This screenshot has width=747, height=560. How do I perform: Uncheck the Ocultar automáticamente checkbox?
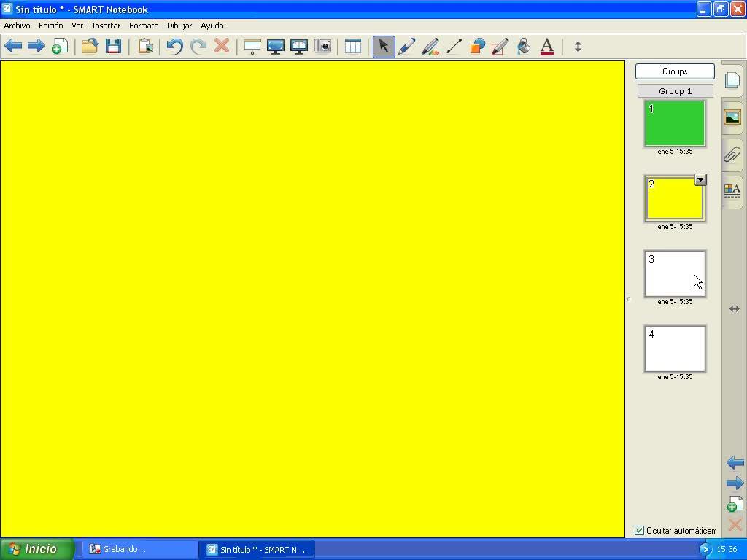[640, 531]
